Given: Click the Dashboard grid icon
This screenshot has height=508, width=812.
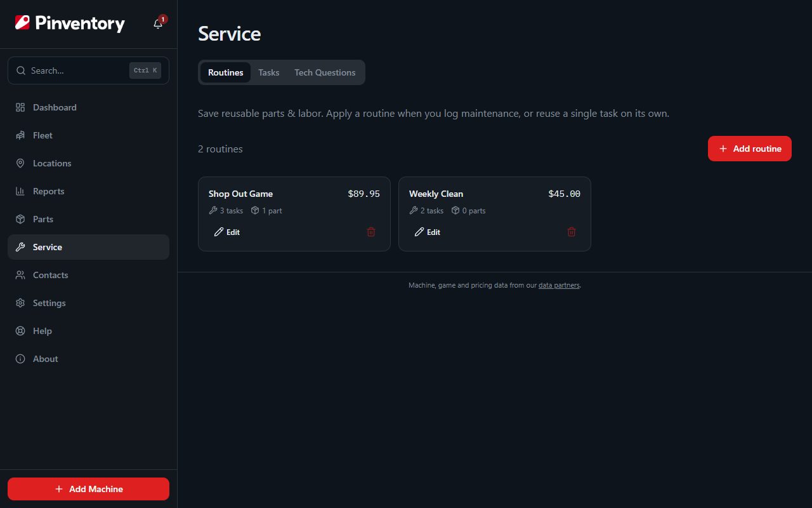Looking at the screenshot, I should [x=20, y=107].
